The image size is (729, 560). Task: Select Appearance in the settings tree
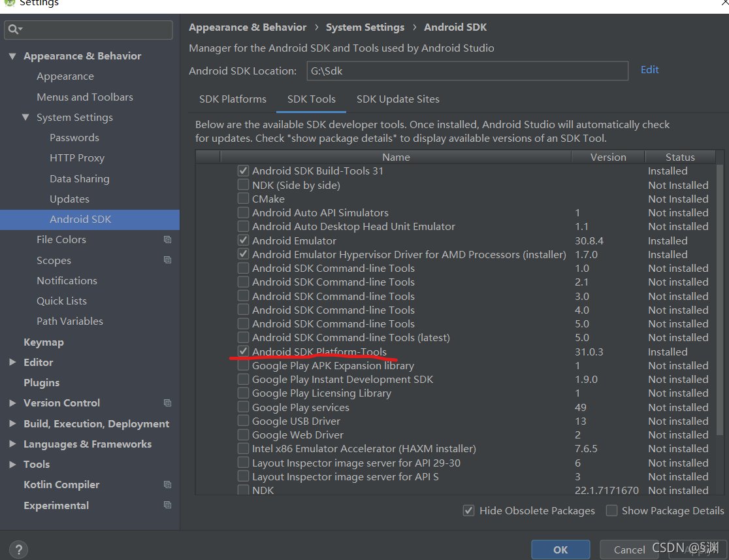65,76
